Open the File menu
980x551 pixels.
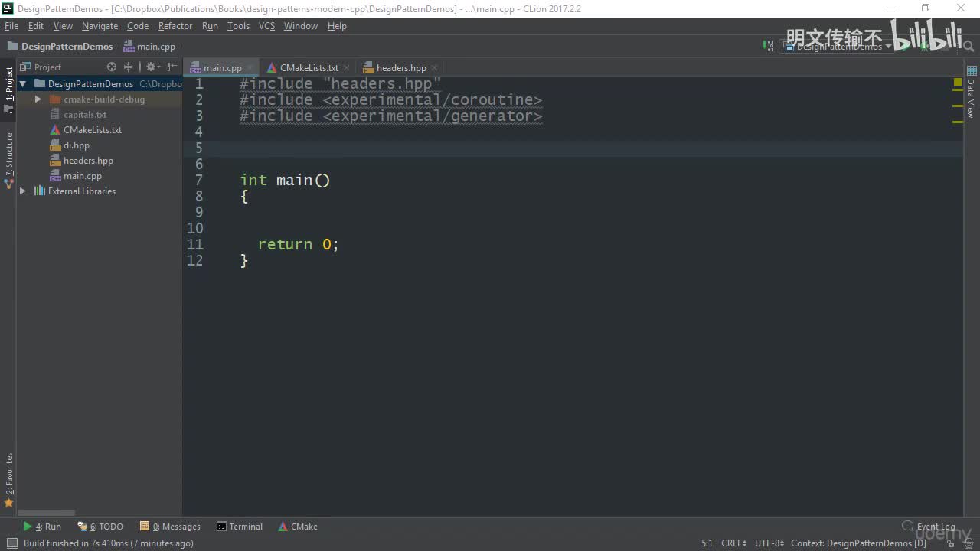[11, 26]
